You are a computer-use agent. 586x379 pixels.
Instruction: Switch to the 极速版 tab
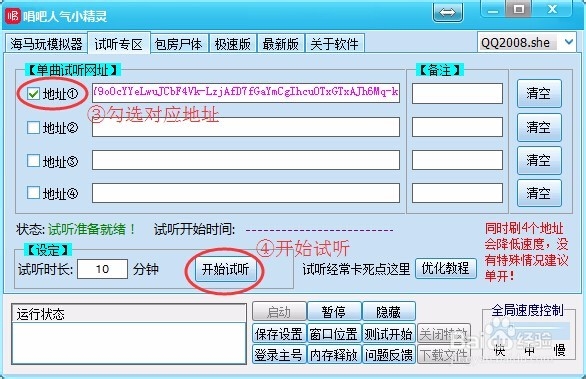pos(233,44)
